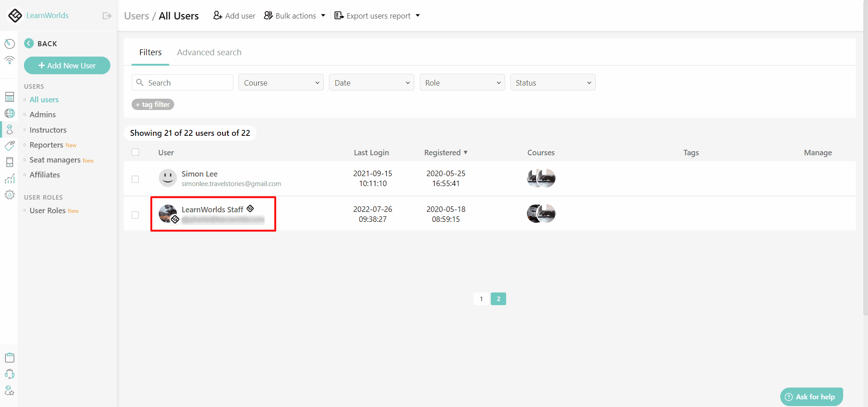The image size is (868, 407).
Task: Expand the Export users report arrow
Action: [x=417, y=15]
